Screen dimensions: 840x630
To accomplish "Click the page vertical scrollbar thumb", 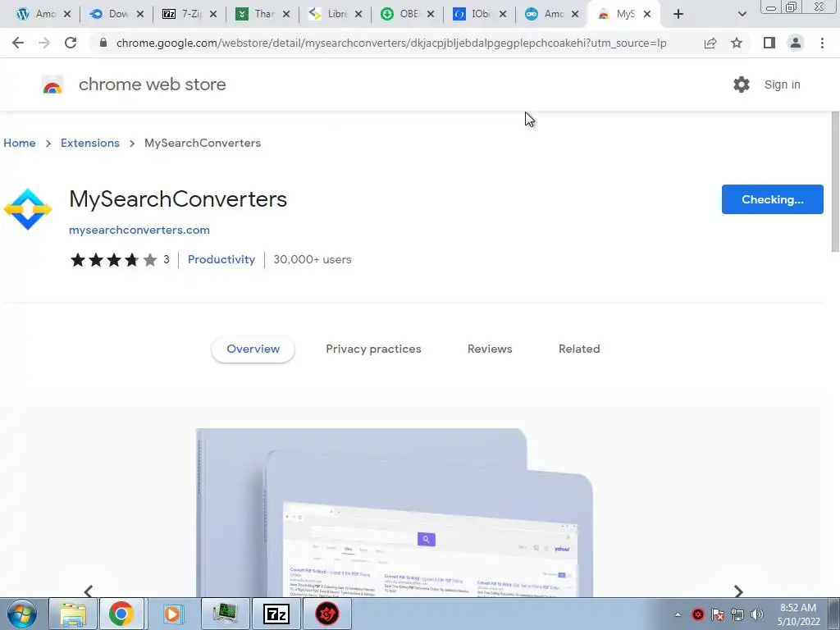I will point(835,181).
